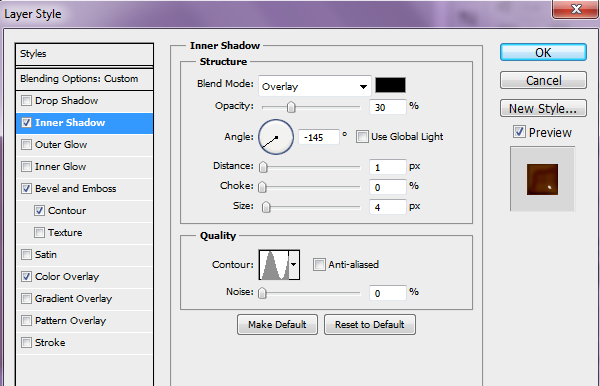Image resolution: width=600 pixels, height=386 pixels.
Task: Click the Cancel button
Action: click(x=543, y=80)
